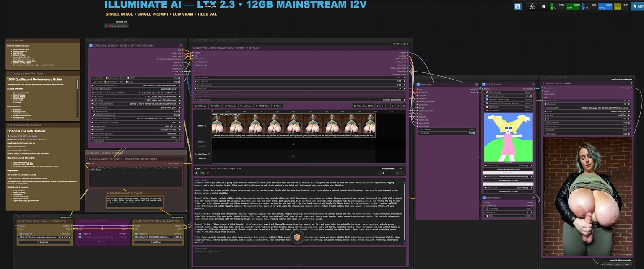Click the 3D box icon below the prompt
The width and height of the screenshot is (644, 269).
(x=297, y=238)
